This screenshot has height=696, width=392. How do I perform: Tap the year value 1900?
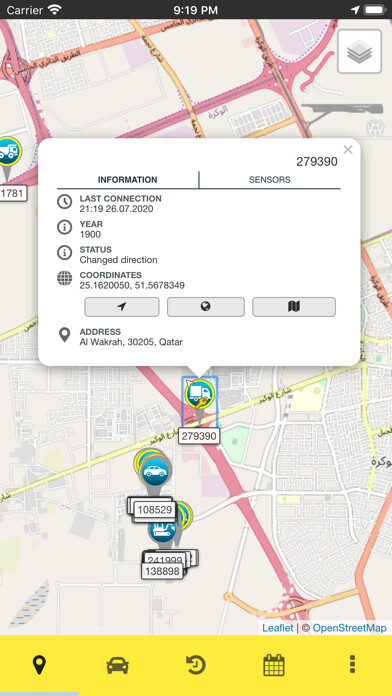coord(90,234)
